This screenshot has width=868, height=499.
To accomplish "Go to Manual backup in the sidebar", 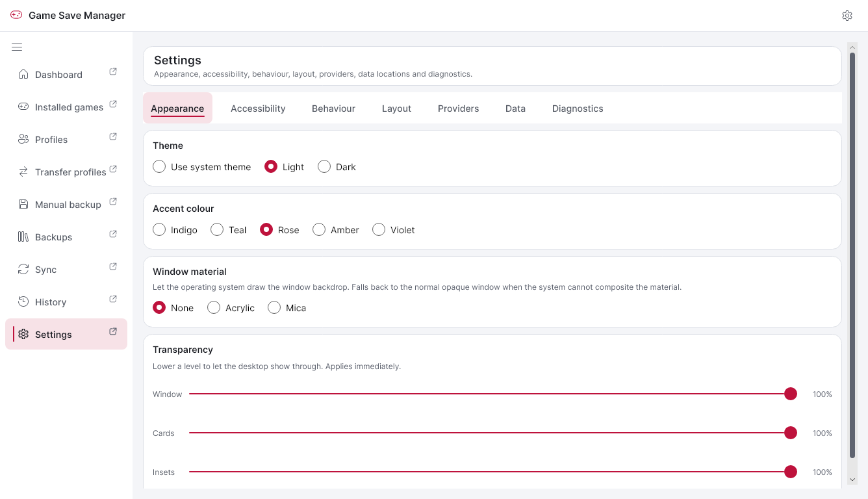I will point(66,204).
